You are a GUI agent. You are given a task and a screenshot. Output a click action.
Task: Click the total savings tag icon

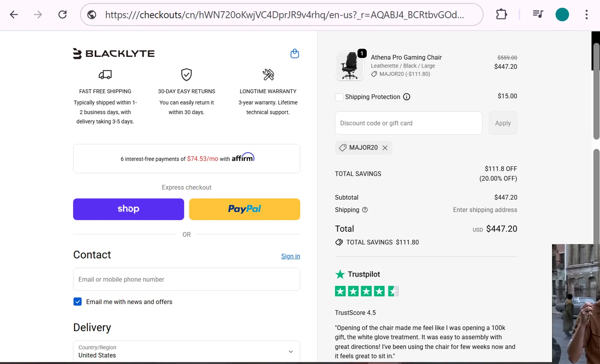339,242
